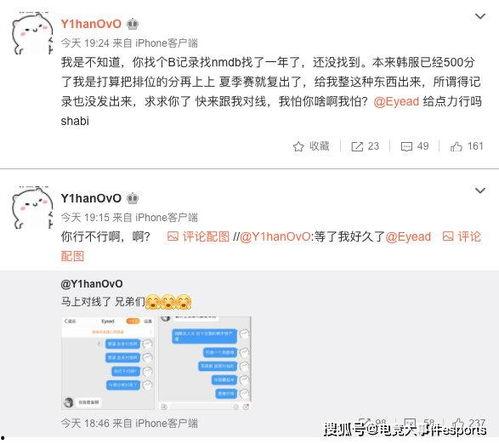
Task: Click the 今天 18:46 original post timestamp
Action: coord(85,423)
